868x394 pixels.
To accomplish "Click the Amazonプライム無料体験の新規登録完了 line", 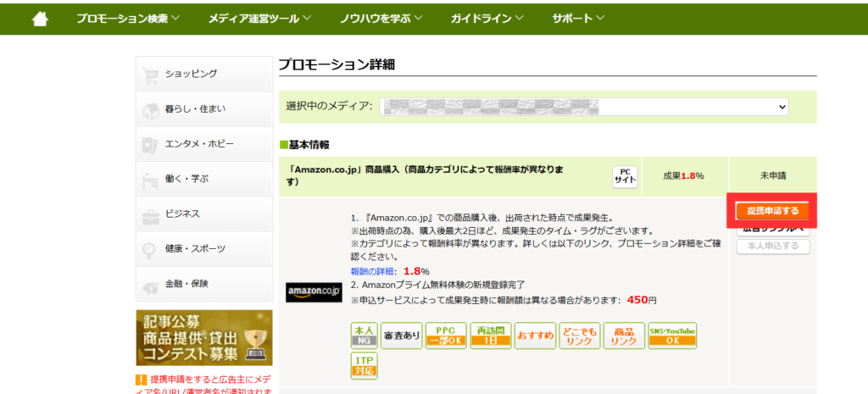I will click(x=437, y=285).
